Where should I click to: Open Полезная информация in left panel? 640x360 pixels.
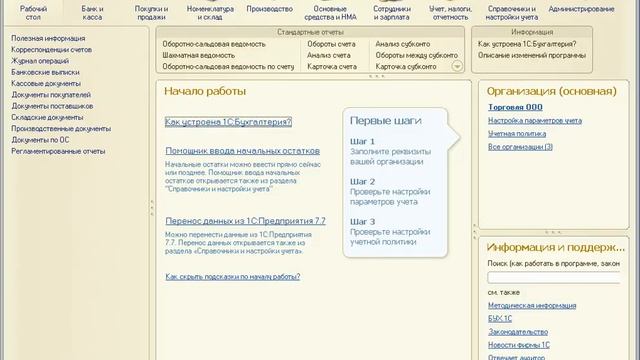48,38
